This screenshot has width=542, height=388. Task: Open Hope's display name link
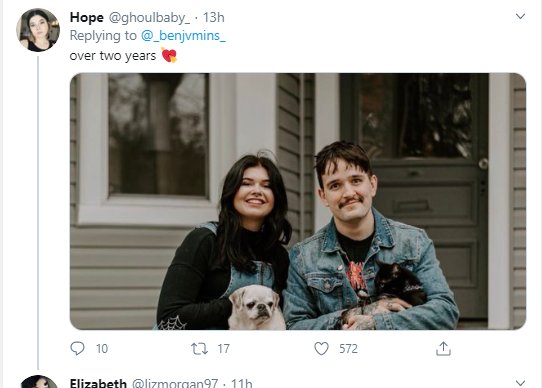click(86, 17)
